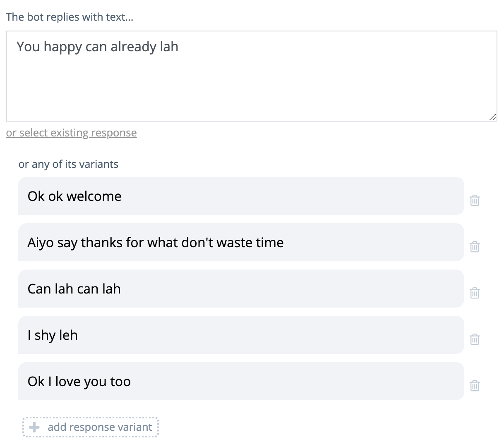Image resolution: width=504 pixels, height=444 pixels.
Task: Remove the 'Can lah can lah' variant
Action: (x=475, y=293)
